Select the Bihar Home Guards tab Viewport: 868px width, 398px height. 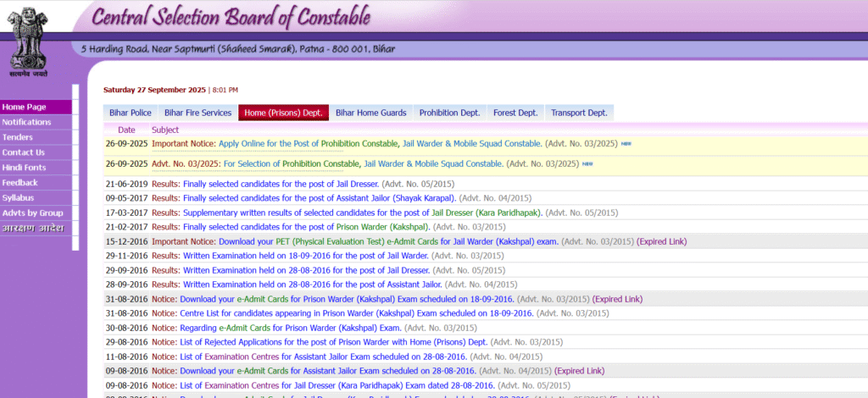tap(370, 113)
